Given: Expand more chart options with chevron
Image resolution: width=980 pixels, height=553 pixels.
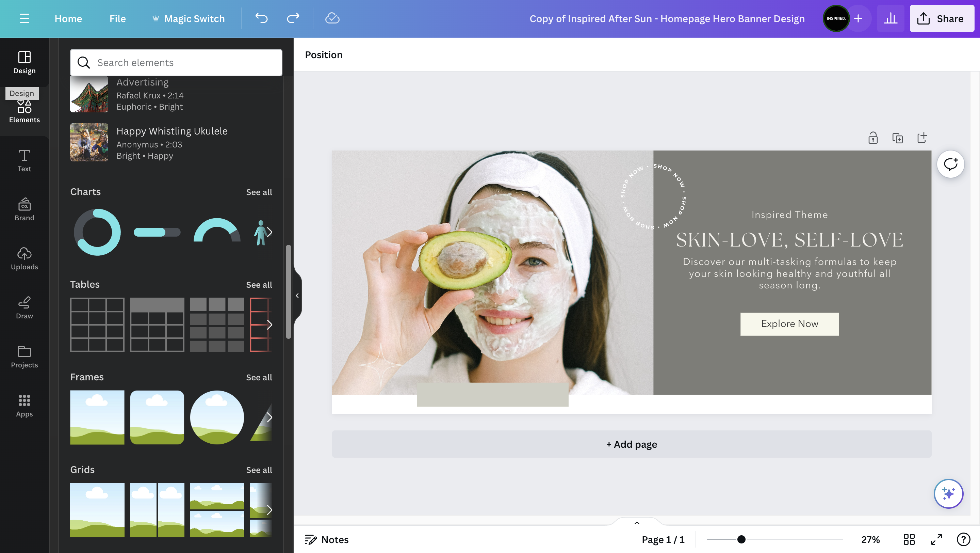Looking at the screenshot, I should (269, 232).
